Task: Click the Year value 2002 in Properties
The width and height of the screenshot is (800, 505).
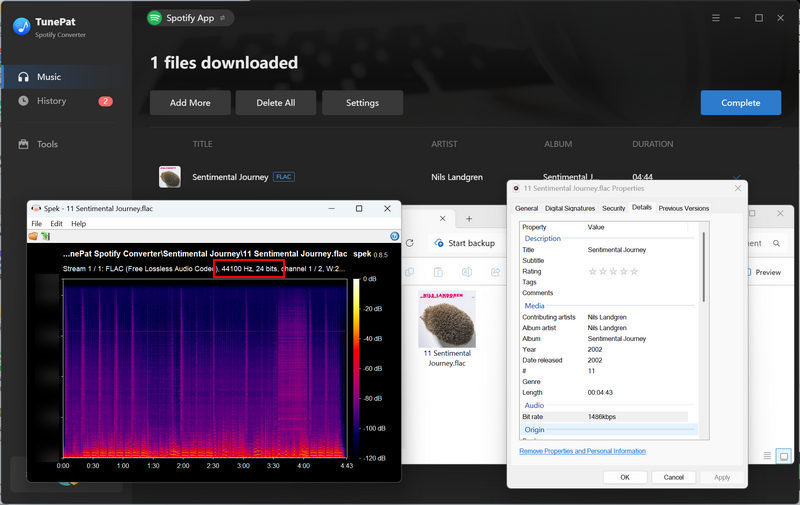Action: (x=595, y=349)
